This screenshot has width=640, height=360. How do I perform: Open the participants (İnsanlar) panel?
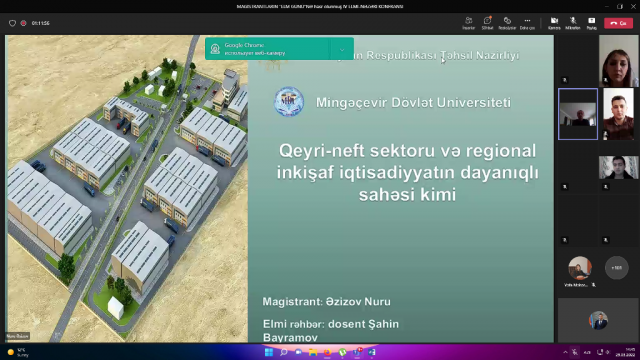click(469, 23)
